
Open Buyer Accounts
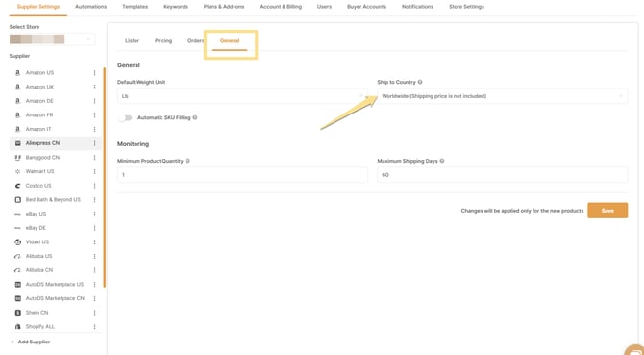coord(366,7)
